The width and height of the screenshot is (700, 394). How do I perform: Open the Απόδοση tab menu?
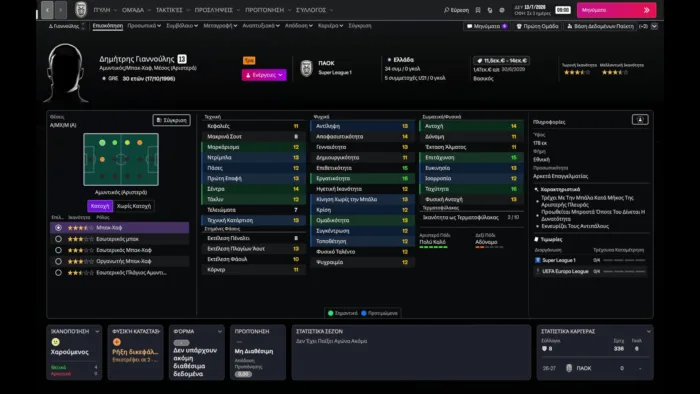[x=299, y=26]
